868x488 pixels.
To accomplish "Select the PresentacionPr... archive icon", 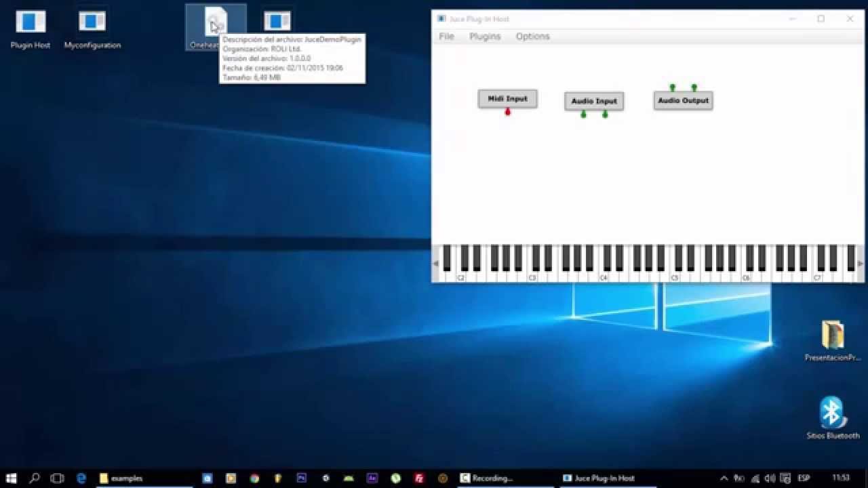I will point(833,340).
